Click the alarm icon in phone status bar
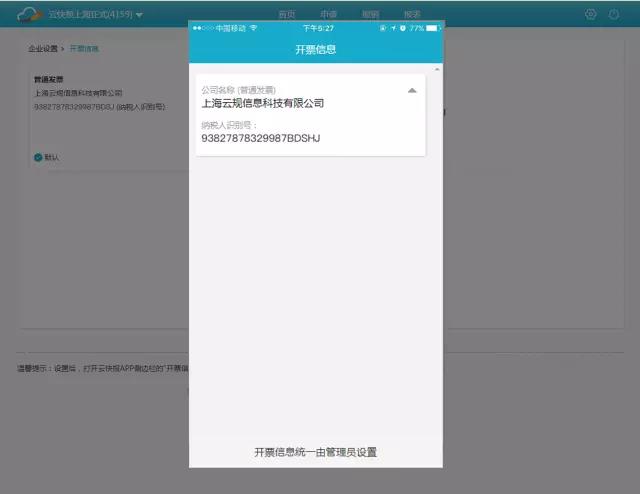 [403, 28]
